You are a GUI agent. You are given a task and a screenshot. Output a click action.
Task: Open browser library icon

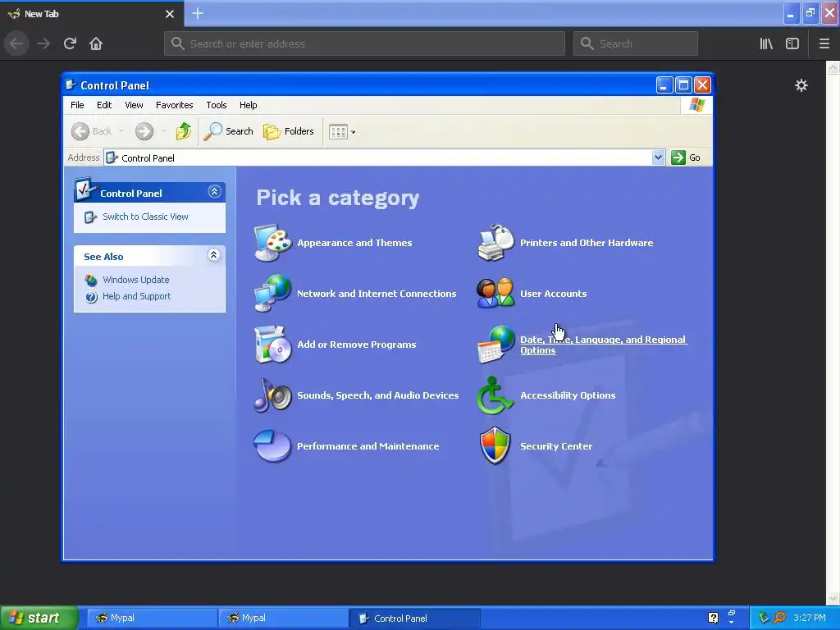click(x=766, y=43)
